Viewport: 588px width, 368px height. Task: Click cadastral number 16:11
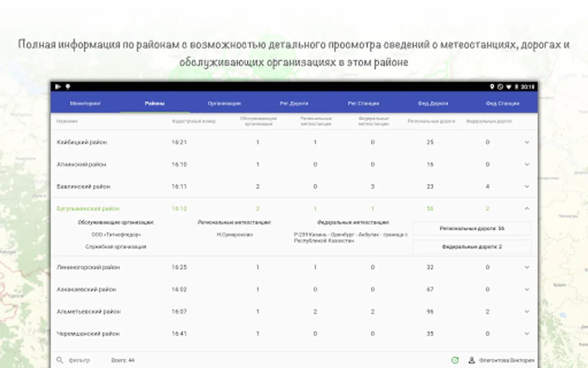[x=179, y=186]
